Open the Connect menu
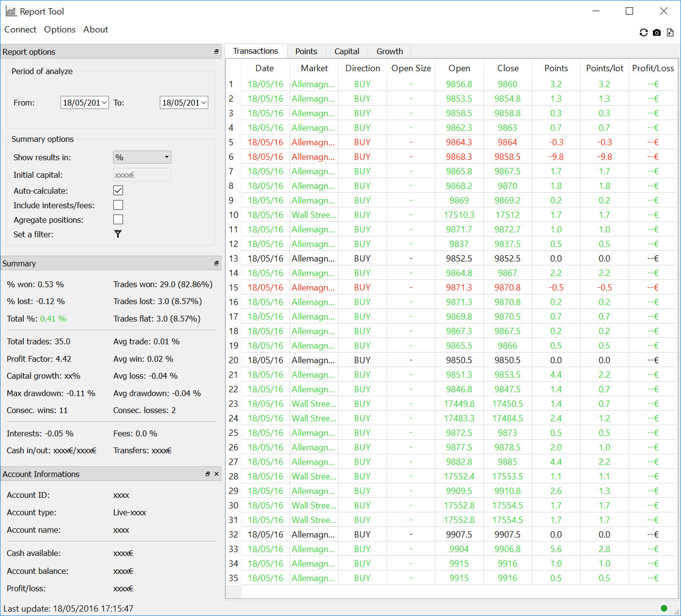Viewport: 681px width, 616px height. click(x=20, y=30)
